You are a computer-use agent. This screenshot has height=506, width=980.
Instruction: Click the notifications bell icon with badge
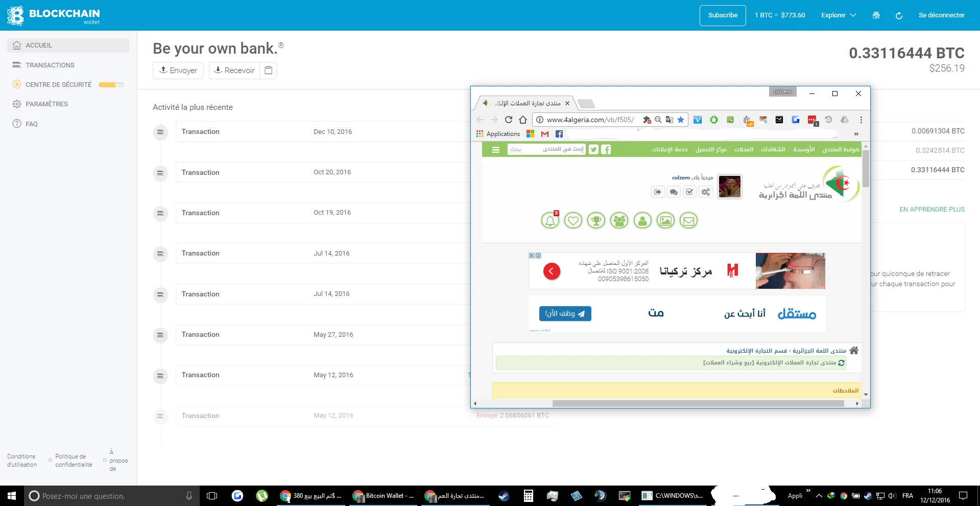point(550,221)
